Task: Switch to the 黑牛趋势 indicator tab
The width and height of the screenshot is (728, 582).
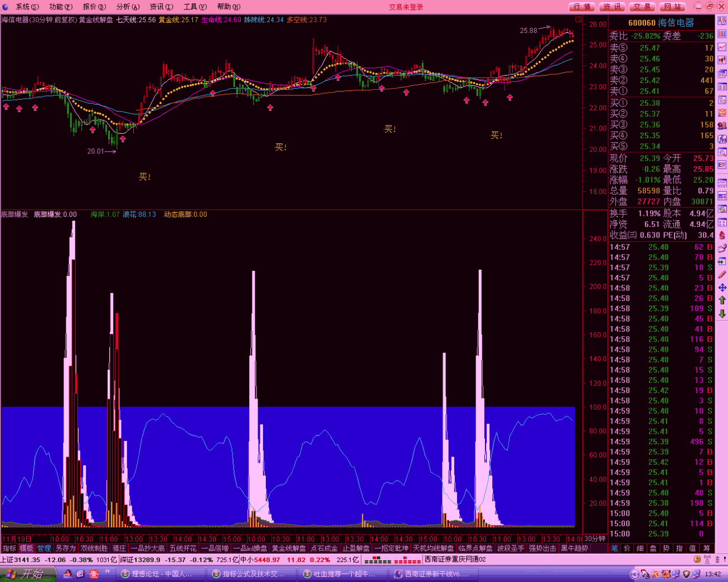Action: pos(574,549)
